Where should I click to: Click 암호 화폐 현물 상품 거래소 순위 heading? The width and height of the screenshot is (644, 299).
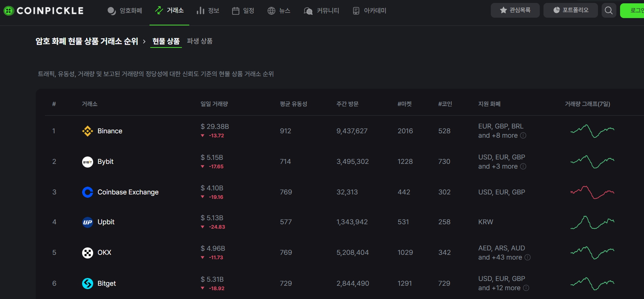[x=87, y=41]
